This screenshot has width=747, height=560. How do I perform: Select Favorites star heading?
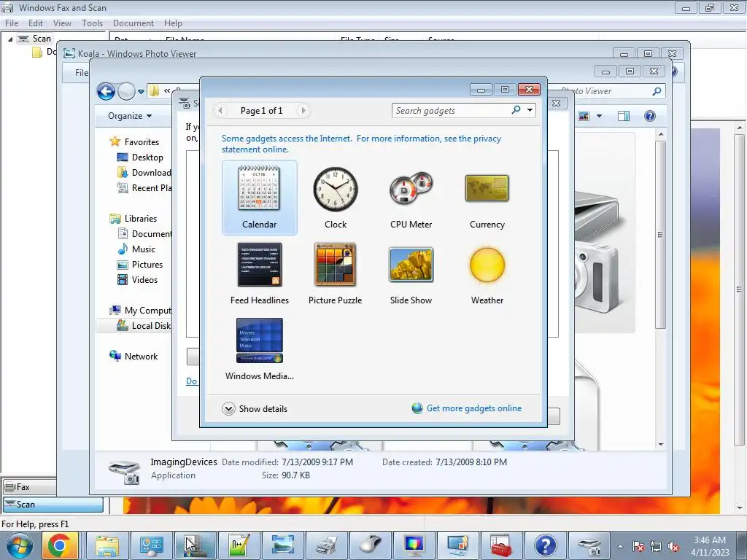[x=134, y=142]
